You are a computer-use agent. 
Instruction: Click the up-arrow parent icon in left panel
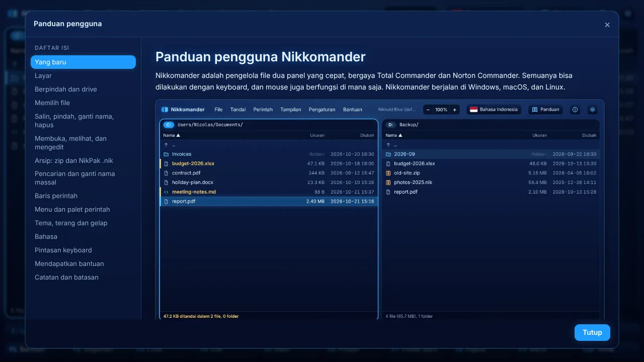pos(166,145)
